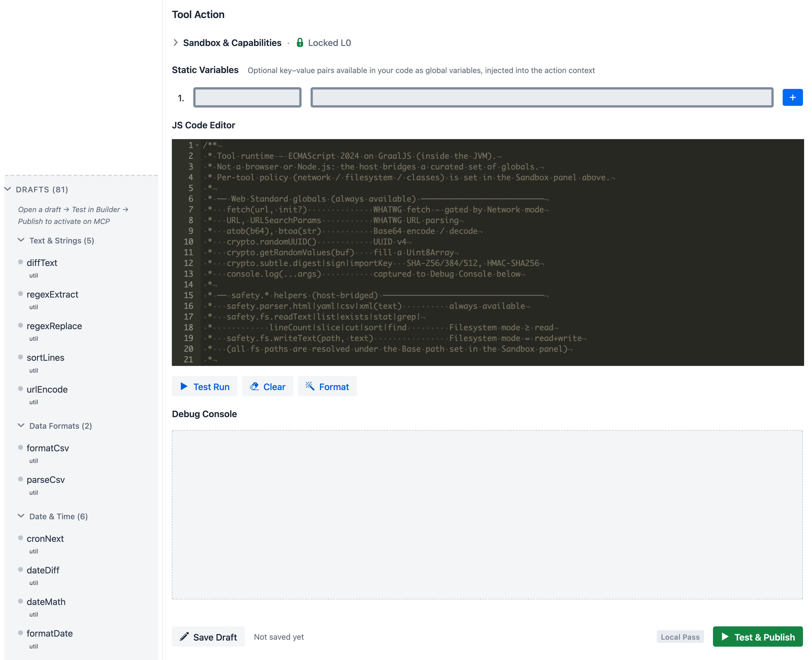
Task: Click the status dot next to formatCsv
Action: 21,447
